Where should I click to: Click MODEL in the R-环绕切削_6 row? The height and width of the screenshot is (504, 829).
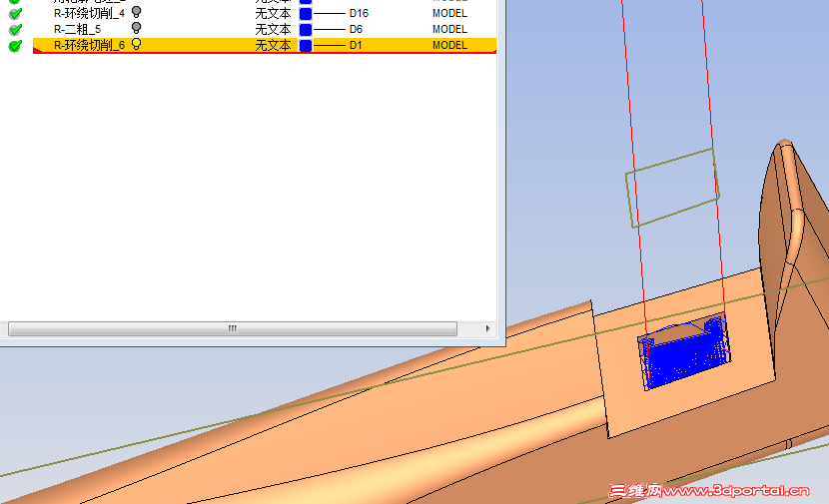click(x=449, y=46)
